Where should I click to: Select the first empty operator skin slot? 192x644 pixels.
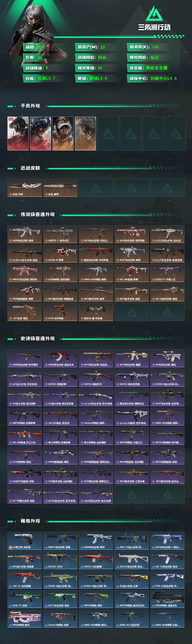[108, 134]
